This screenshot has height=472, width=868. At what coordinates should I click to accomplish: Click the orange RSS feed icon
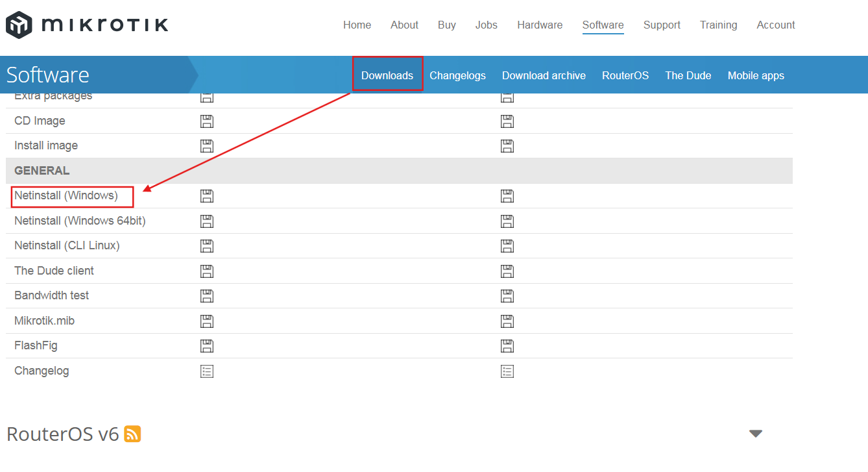132,434
